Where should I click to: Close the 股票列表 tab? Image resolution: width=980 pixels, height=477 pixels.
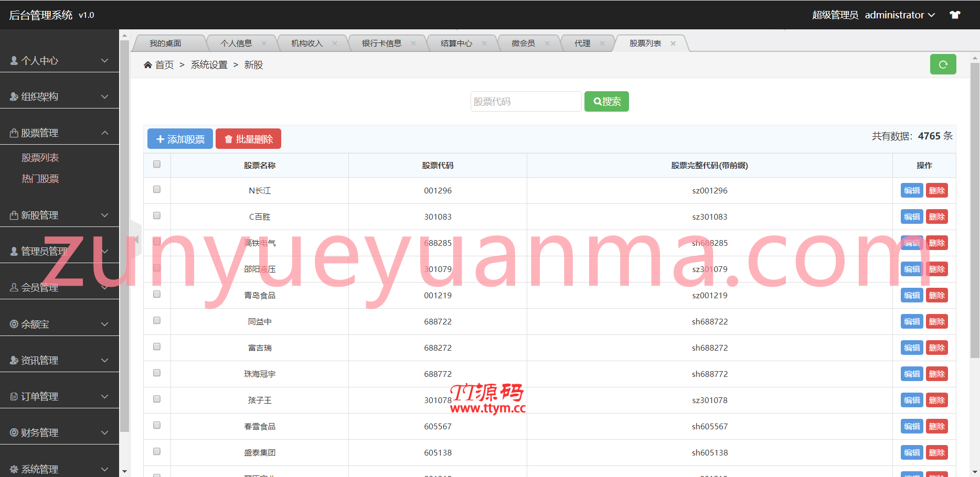(x=673, y=44)
